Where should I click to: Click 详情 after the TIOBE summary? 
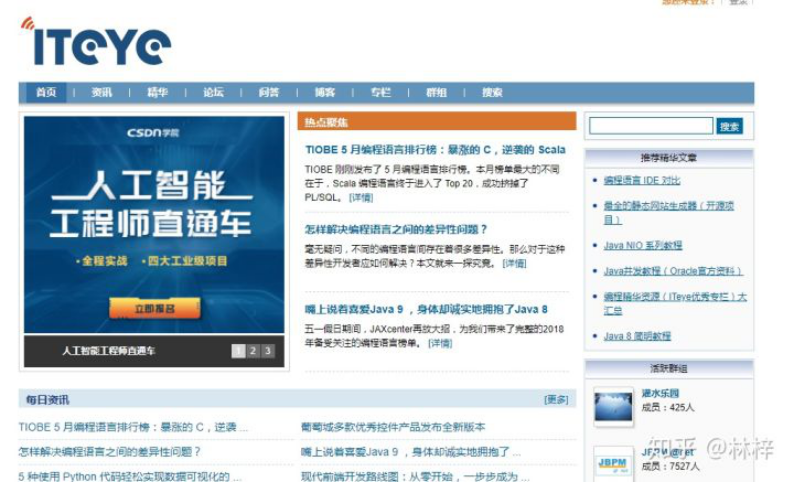coord(361,197)
